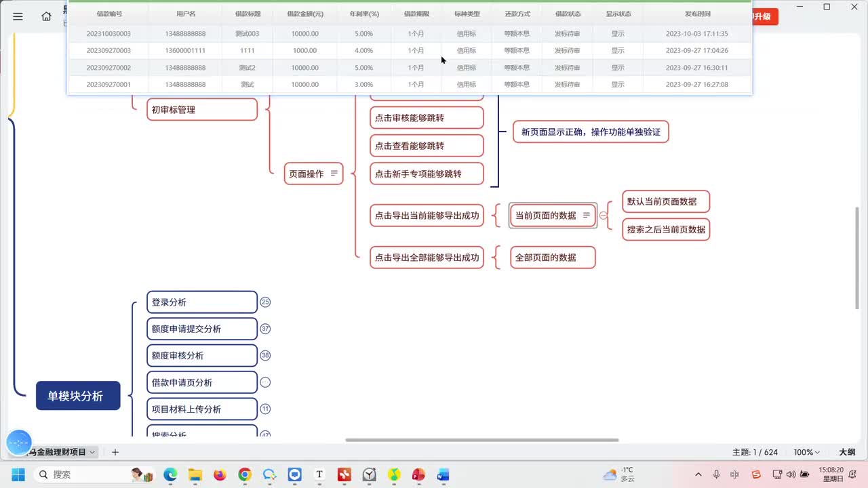Click the 2023-09-27 16:27:08 publish time

(x=697, y=84)
